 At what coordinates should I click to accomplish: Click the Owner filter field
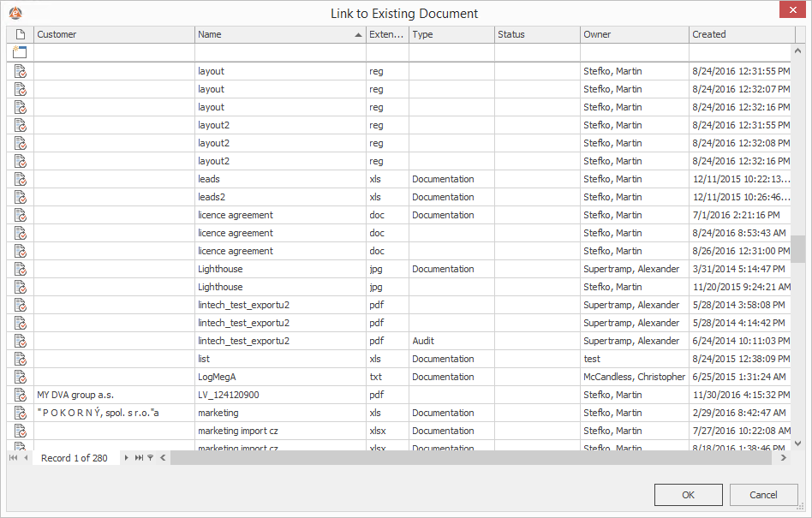click(635, 52)
